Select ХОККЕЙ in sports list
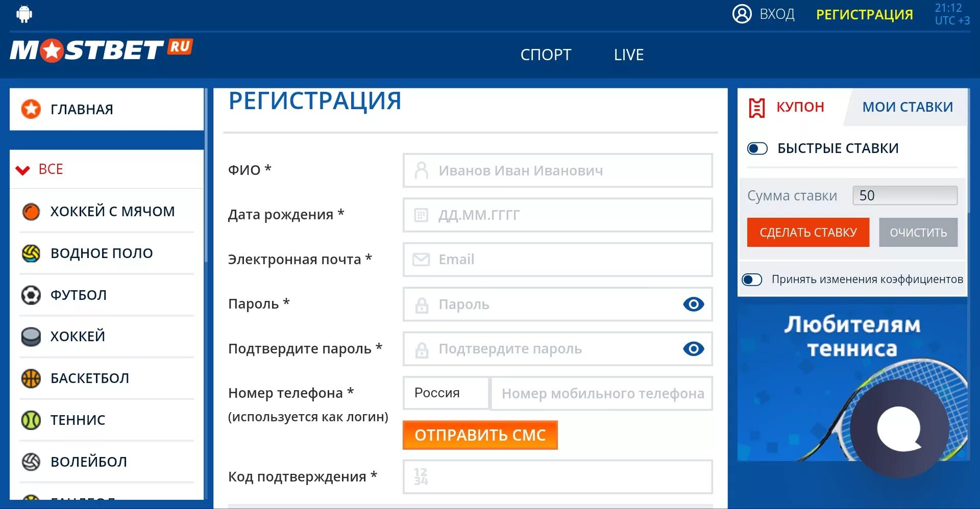The image size is (980, 509). [x=107, y=337]
